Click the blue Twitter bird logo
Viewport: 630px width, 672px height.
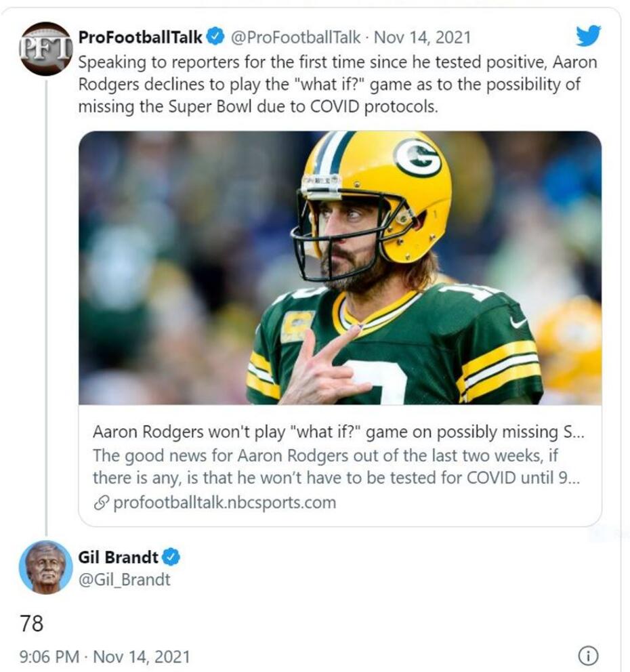(588, 36)
